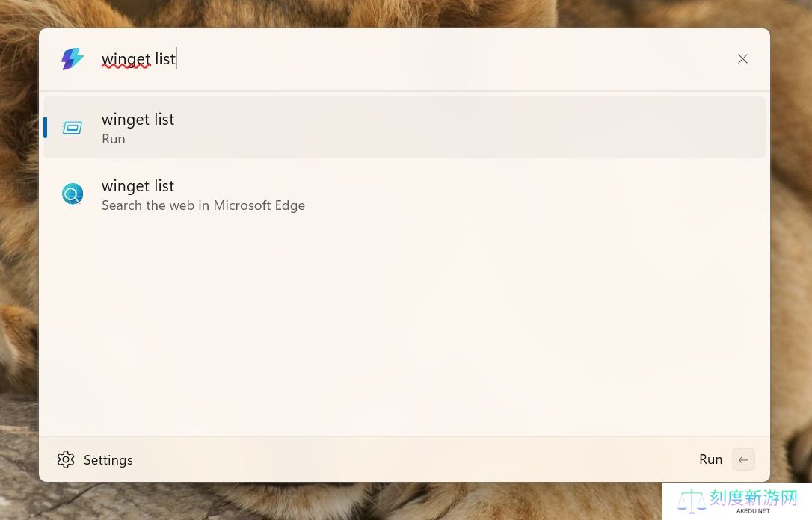Click the Run command icon beside first result

(73, 128)
